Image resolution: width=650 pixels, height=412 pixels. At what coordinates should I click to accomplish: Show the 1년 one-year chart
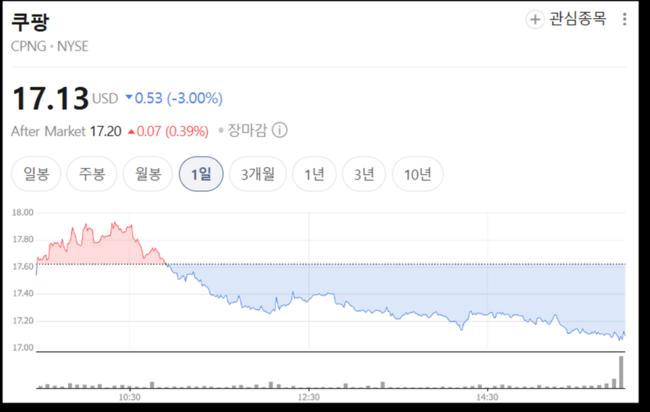tap(314, 174)
